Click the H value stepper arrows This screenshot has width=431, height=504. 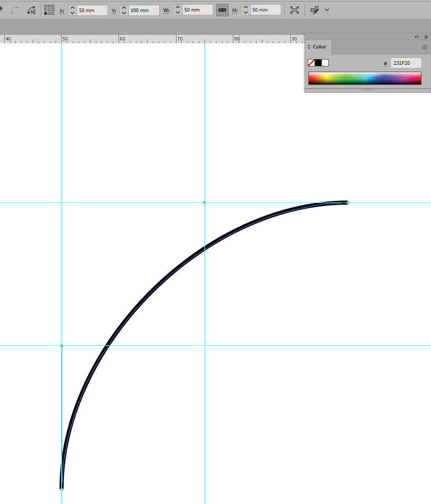click(x=246, y=10)
